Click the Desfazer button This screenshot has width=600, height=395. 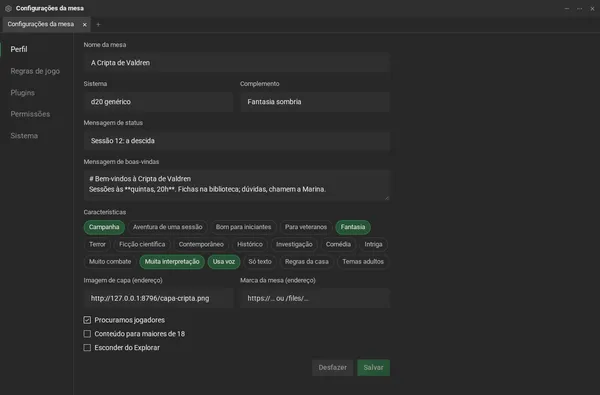click(x=333, y=367)
